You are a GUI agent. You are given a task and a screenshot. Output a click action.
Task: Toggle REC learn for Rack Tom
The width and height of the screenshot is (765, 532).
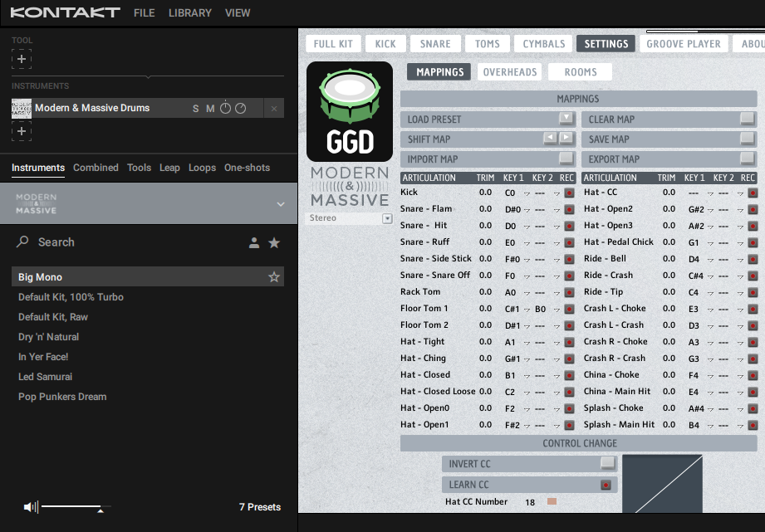tap(569, 293)
